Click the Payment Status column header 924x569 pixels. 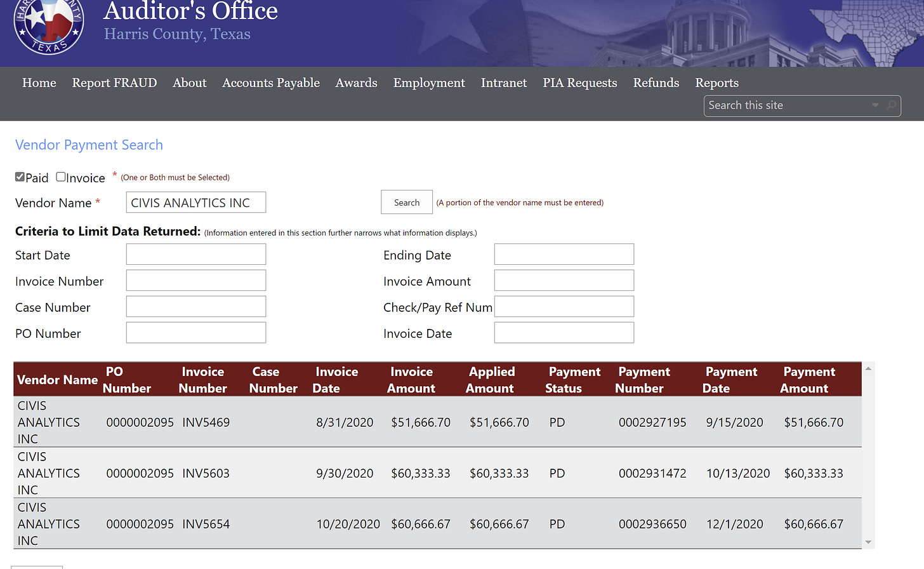coord(573,380)
